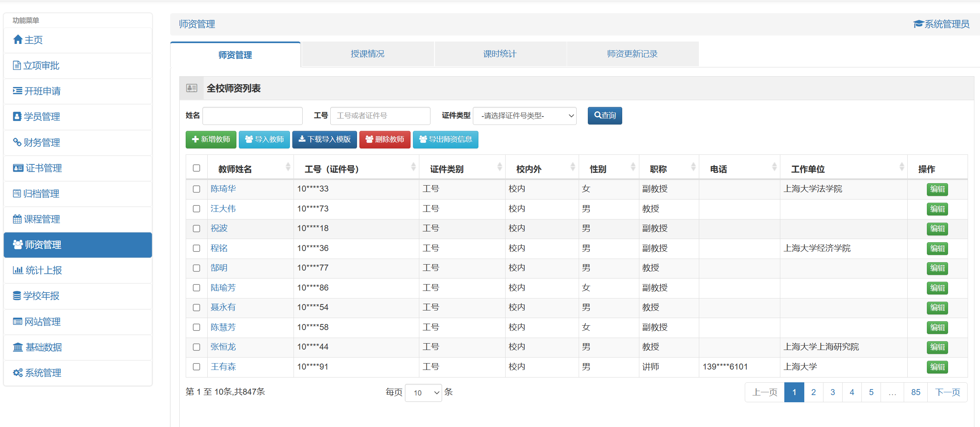Check the row checkbox for 汪大伟
The image size is (980, 427).
pos(196,209)
